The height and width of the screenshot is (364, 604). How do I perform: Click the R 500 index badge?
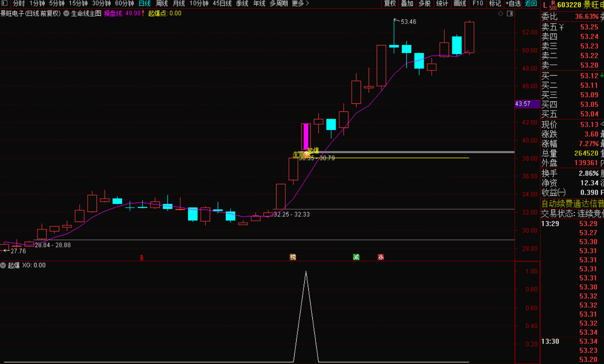point(553,5)
